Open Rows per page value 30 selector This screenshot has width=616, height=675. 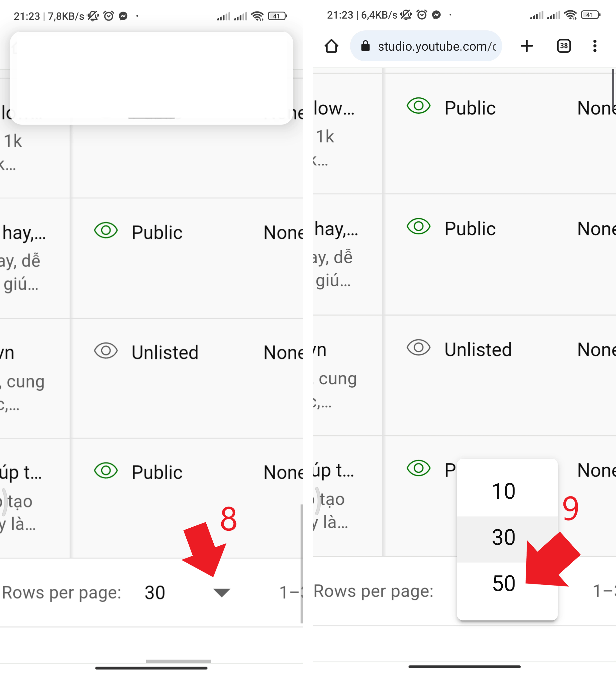(x=155, y=592)
